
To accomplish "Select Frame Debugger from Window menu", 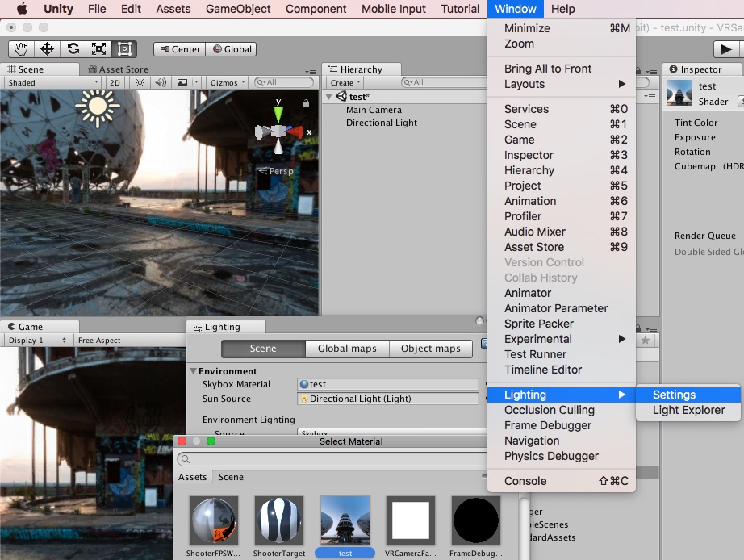I will point(562,425).
